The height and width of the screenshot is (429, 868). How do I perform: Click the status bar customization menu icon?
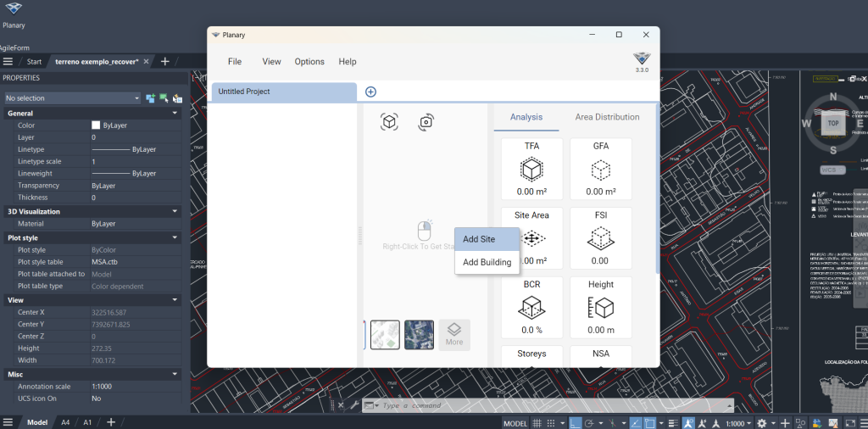coord(864,423)
